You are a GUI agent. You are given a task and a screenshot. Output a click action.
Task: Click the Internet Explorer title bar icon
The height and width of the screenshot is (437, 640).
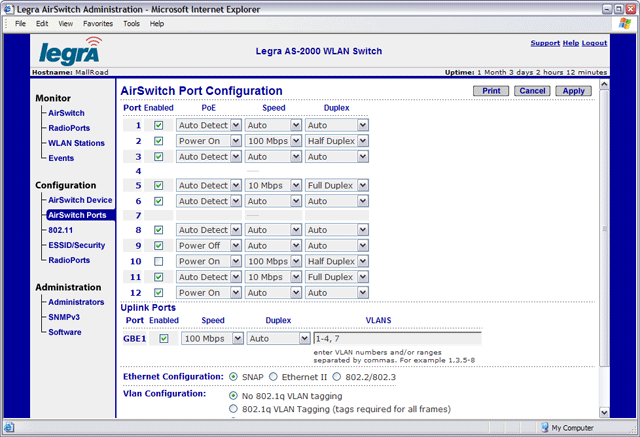coord(9,9)
